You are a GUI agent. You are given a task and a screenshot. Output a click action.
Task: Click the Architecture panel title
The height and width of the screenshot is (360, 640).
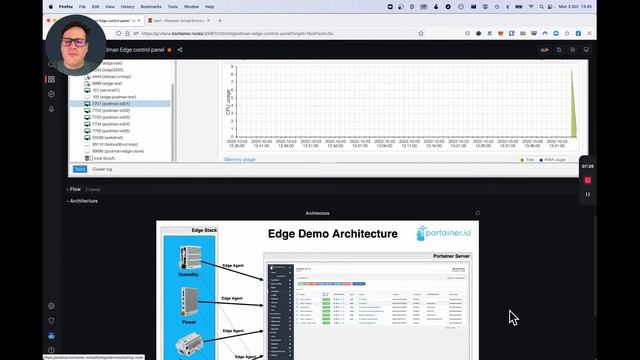(x=318, y=213)
